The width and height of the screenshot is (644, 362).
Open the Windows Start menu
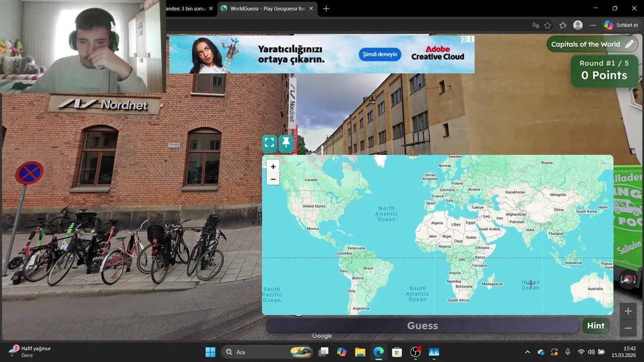(x=210, y=352)
